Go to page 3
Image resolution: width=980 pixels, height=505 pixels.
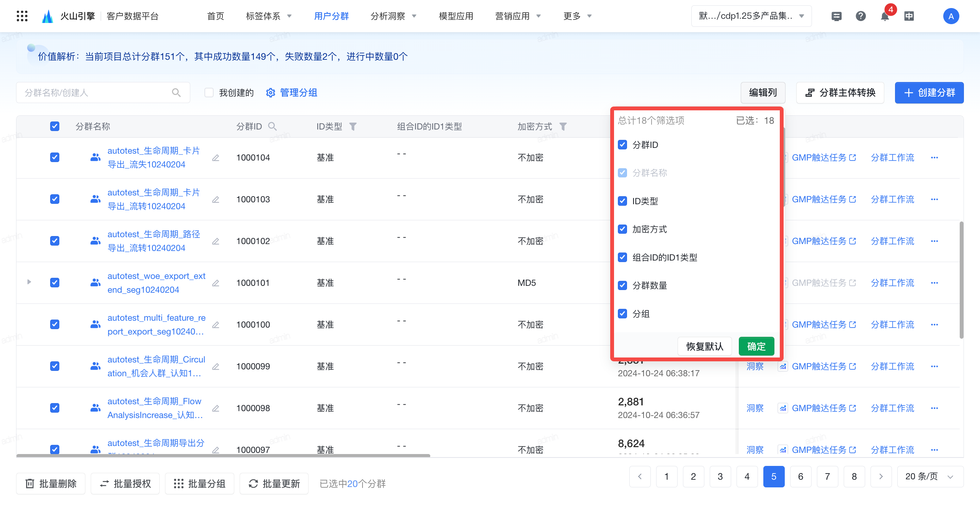tap(720, 476)
